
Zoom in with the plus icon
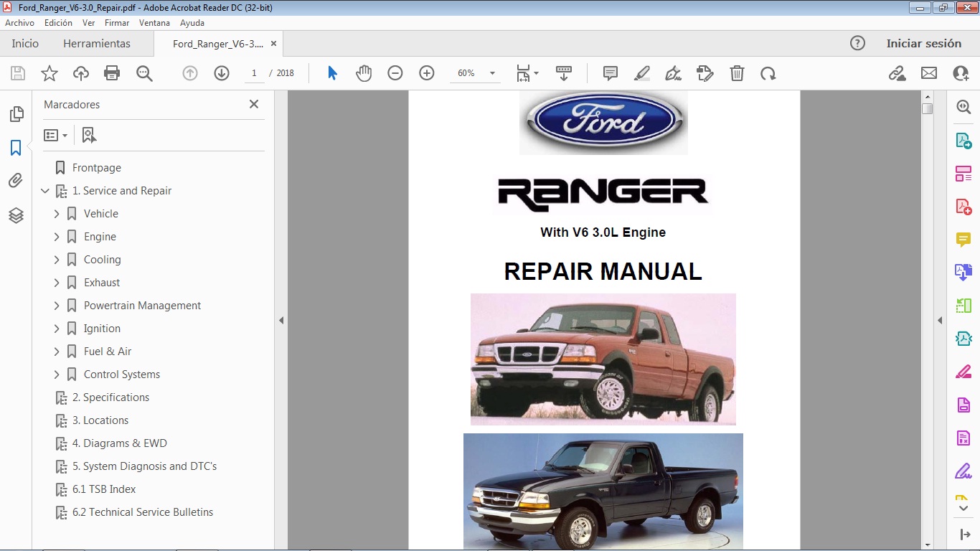426,72
